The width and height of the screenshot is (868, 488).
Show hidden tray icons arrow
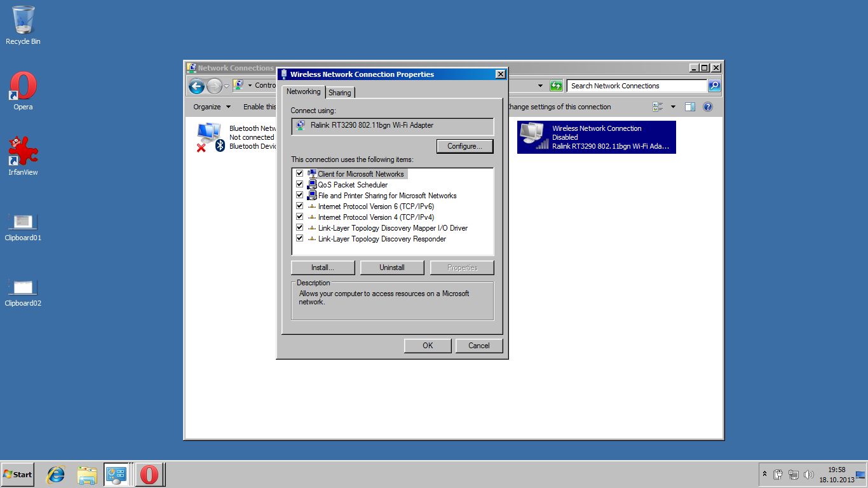click(764, 474)
